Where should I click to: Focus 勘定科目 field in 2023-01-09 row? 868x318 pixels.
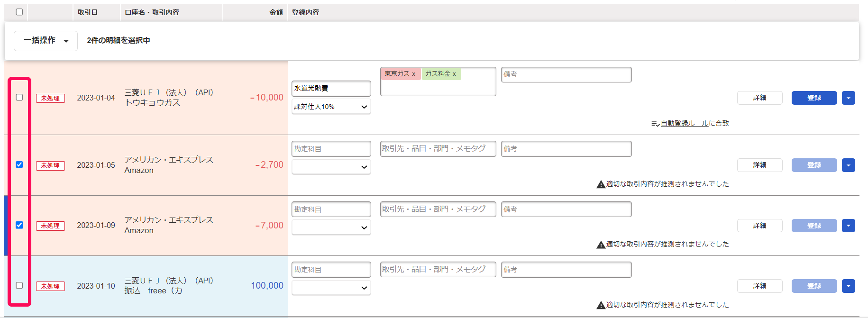331,209
